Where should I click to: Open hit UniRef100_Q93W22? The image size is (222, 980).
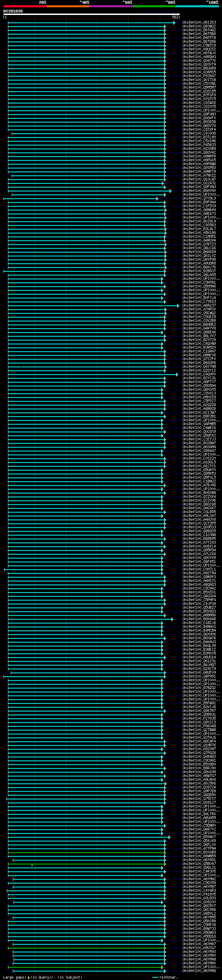(199, 26)
